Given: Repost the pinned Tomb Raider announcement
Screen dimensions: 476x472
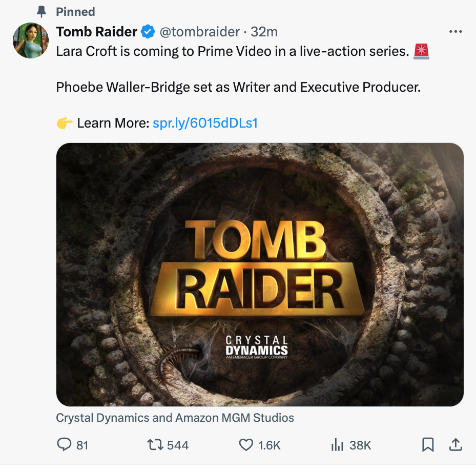Looking at the screenshot, I should pos(153,445).
